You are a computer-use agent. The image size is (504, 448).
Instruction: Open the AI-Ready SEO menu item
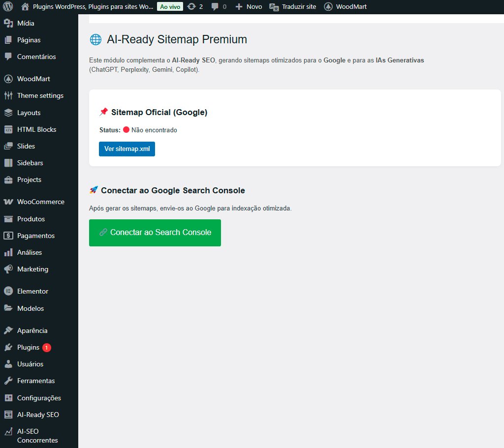tap(38, 415)
